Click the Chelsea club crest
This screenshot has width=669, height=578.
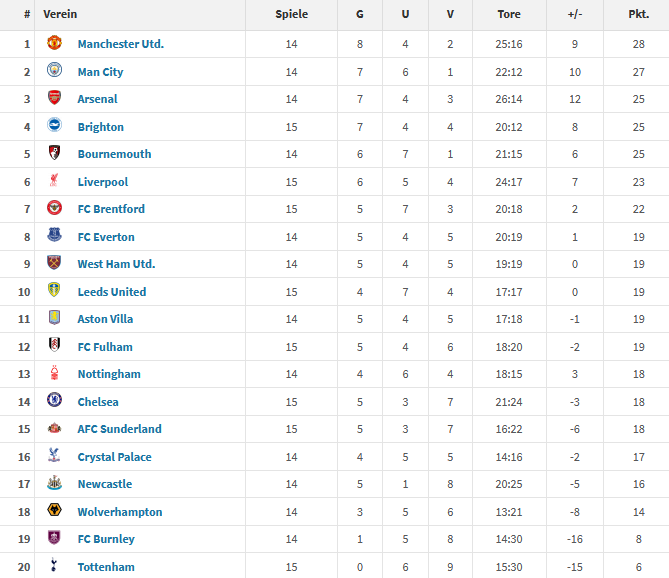pyautogui.click(x=55, y=401)
